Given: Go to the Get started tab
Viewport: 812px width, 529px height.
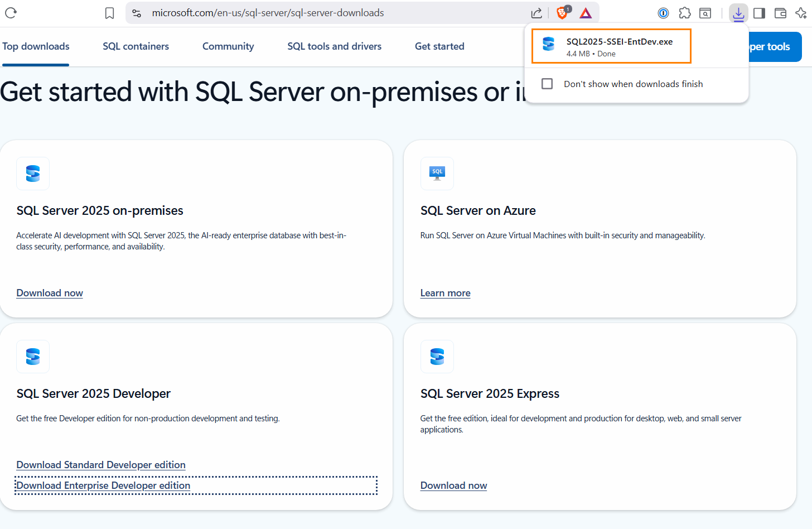Looking at the screenshot, I should [x=439, y=46].
